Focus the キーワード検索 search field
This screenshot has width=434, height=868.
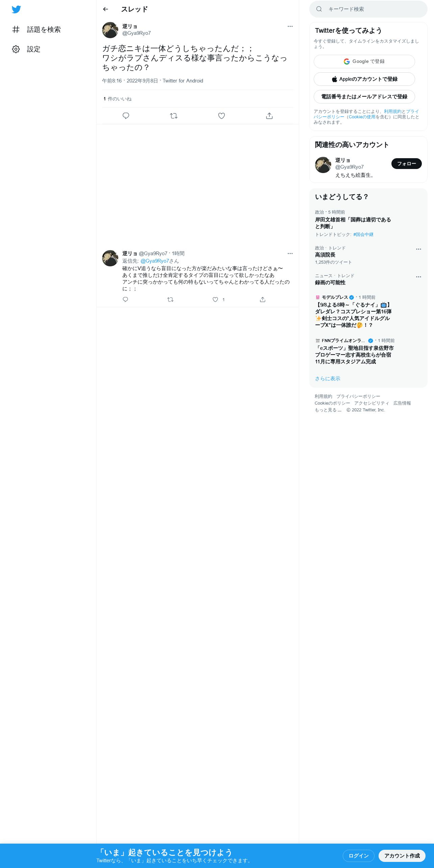point(368,9)
